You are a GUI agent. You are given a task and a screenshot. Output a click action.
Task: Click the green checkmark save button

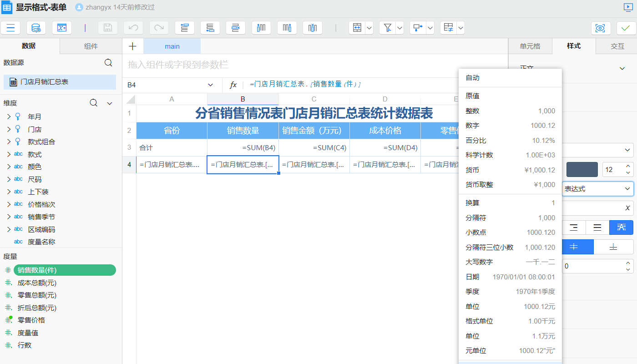[x=626, y=28]
